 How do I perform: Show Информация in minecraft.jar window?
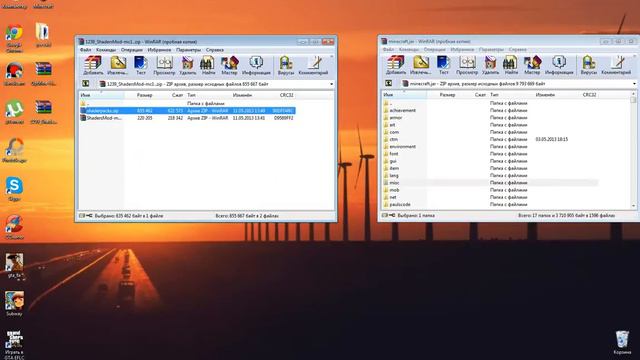coord(559,65)
